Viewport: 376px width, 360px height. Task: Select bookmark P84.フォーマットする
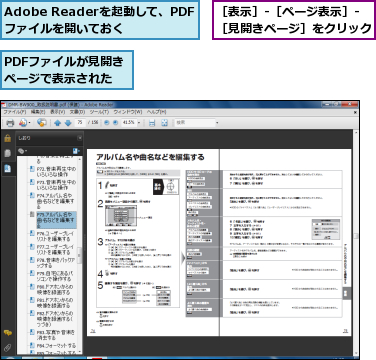pyautogui.click(x=56, y=346)
